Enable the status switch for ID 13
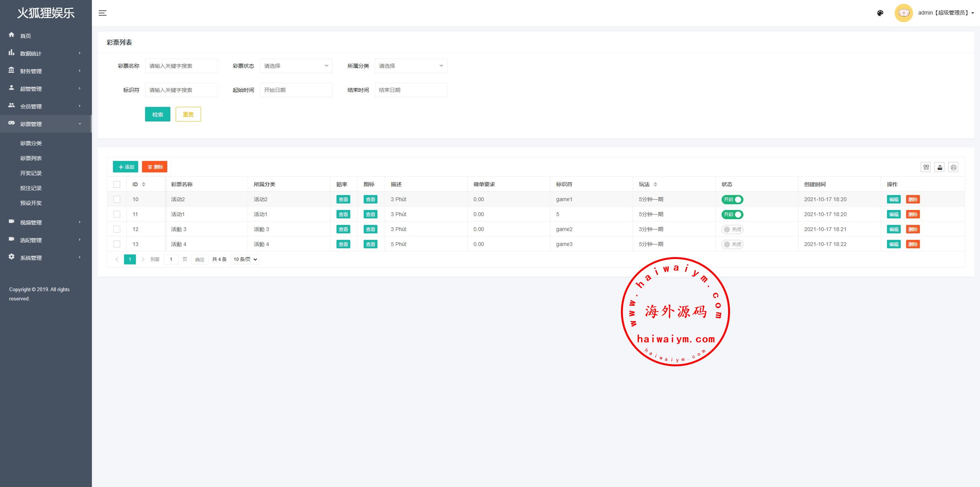This screenshot has width=980, height=487. (x=732, y=244)
